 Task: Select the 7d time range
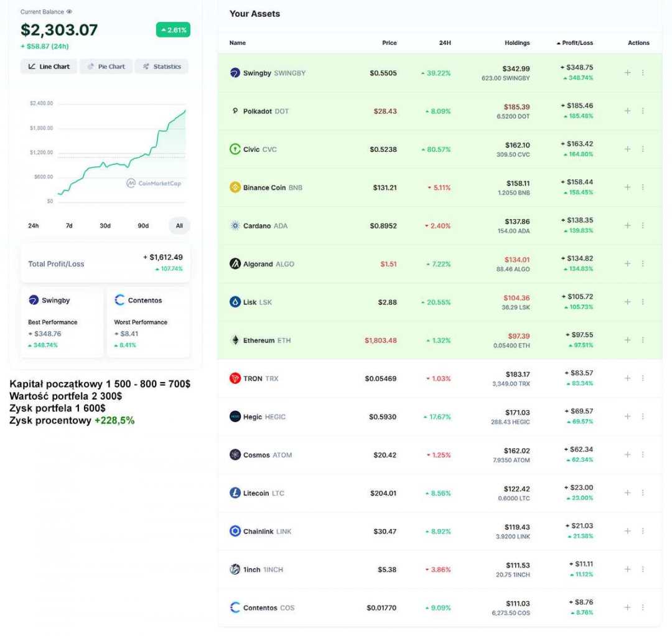(x=69, y=226)
